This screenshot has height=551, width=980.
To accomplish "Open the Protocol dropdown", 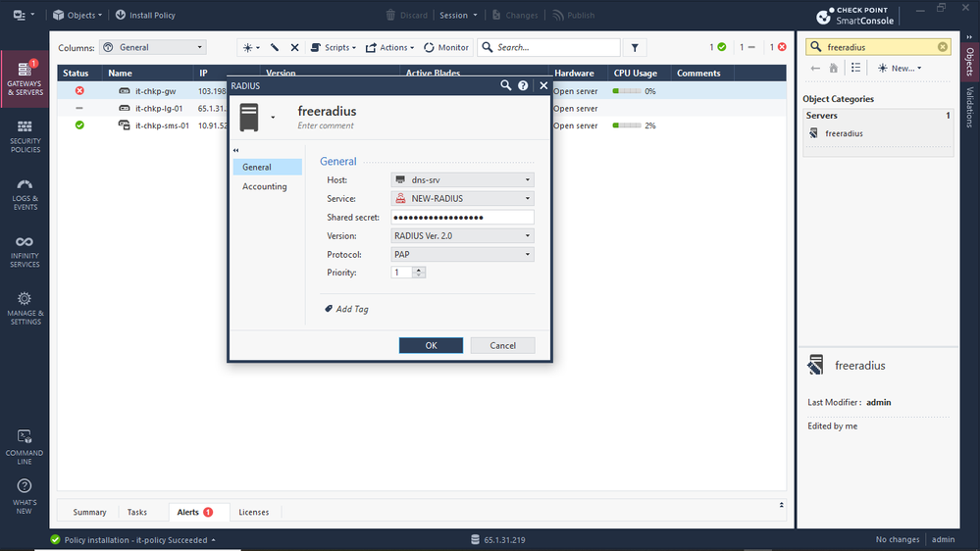I will pos(462,254).
